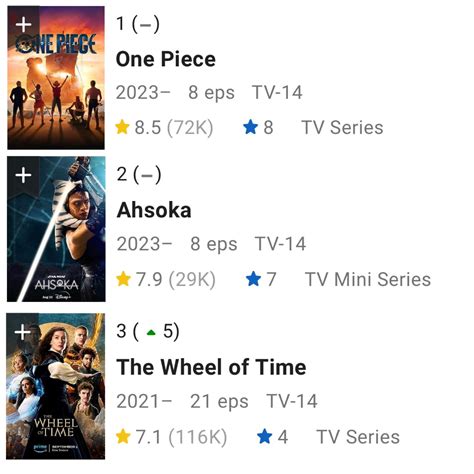Click green up arrow rank change indicator
The image size is (474, 474).
tap(151, 332)
